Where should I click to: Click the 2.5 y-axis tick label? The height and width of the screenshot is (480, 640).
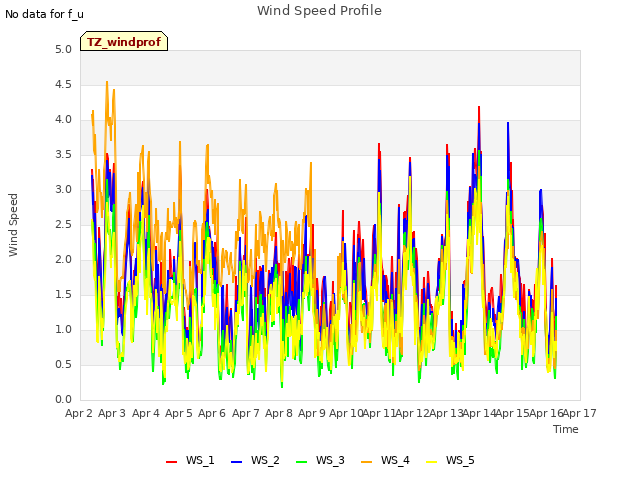[x=63, y=225]
